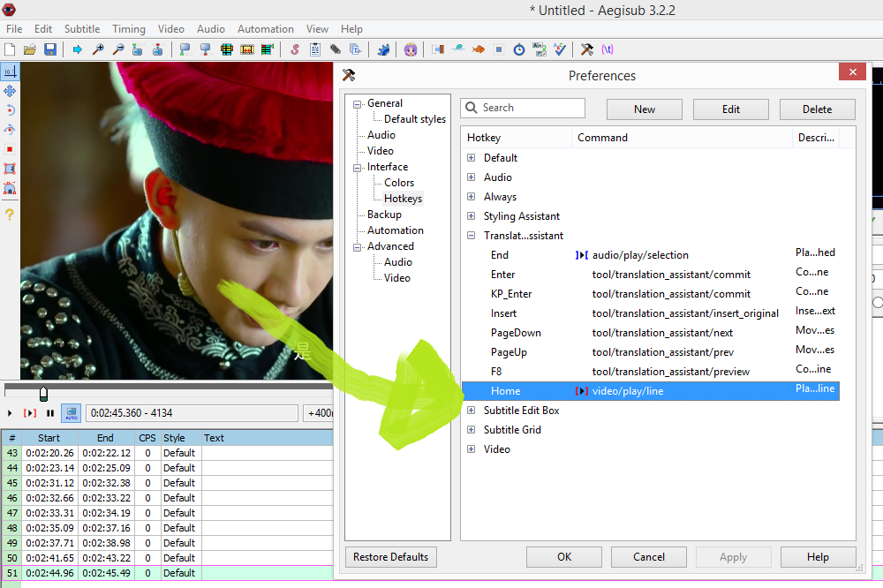This screenshot has width=883, height=588.
Task: Expand the Subtitle Grid hotkey group
Action: click(472, 429)
